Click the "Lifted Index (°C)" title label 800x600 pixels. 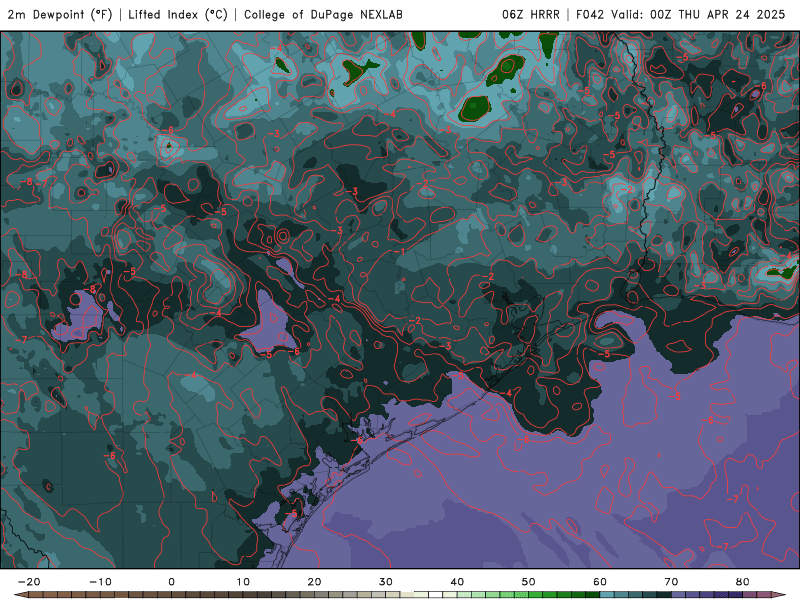[178, 15]
